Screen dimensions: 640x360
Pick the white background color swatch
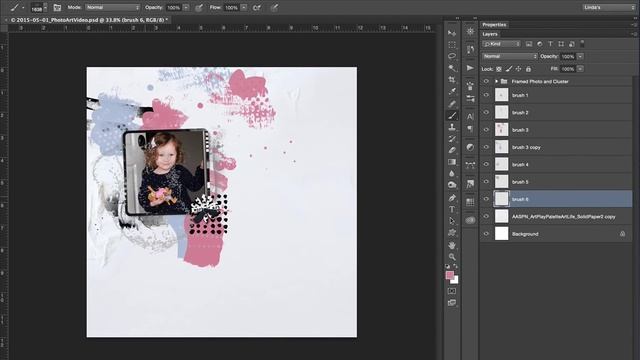(456, 281)
